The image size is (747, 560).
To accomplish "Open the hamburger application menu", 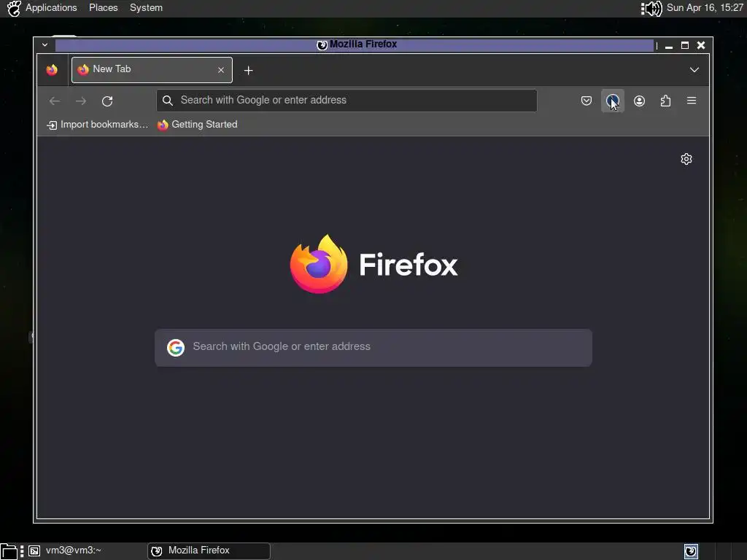I will (692, 101).
